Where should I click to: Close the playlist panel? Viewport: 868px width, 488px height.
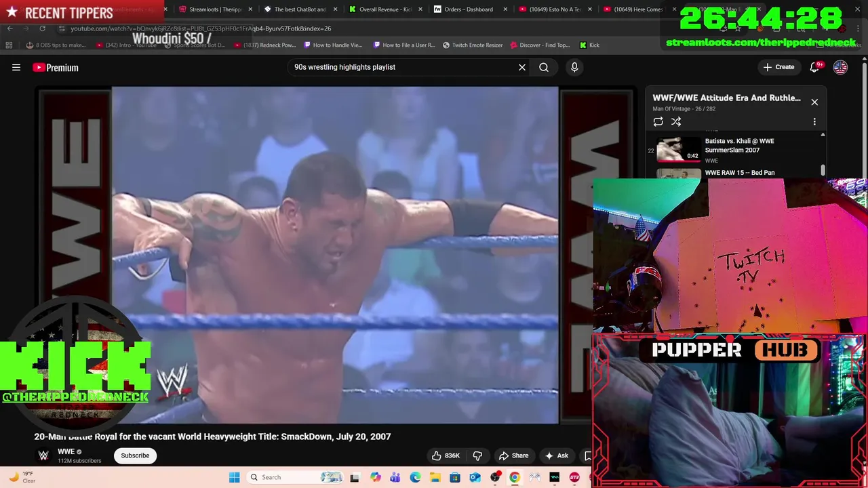pos(814,102)
